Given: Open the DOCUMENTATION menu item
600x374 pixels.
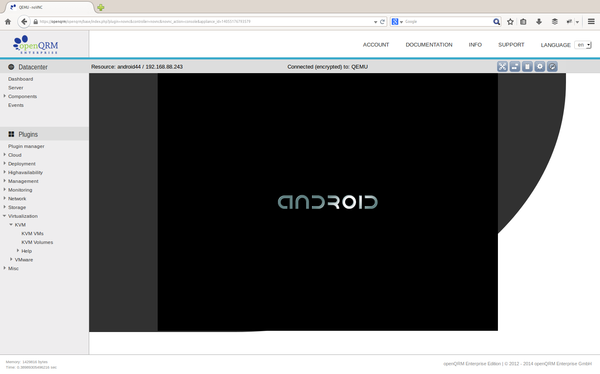Looking at the screenshot, I should coord(429,45).
